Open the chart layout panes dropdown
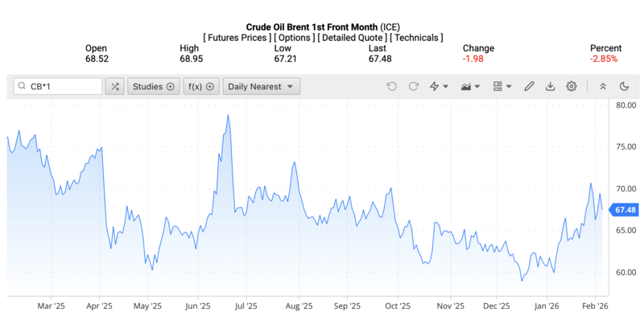Image resolution: width=644 pixels, height=312 pixels. (x=502, y=86)
